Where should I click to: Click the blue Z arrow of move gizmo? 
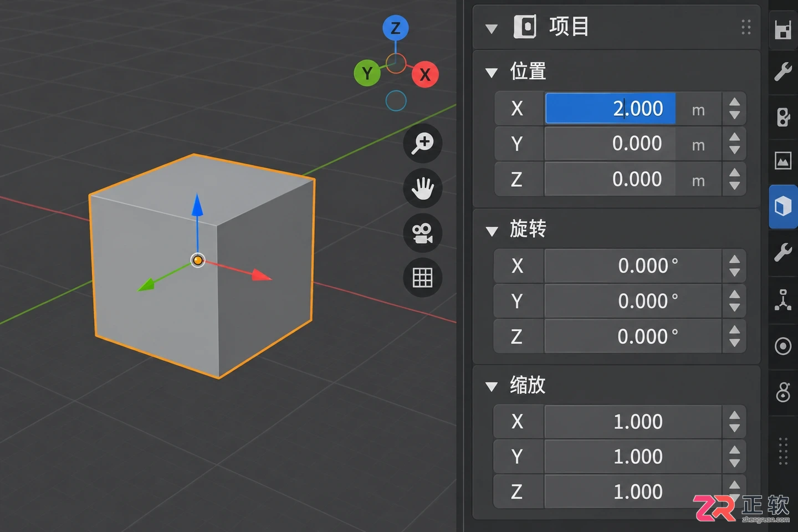(197, 205)
